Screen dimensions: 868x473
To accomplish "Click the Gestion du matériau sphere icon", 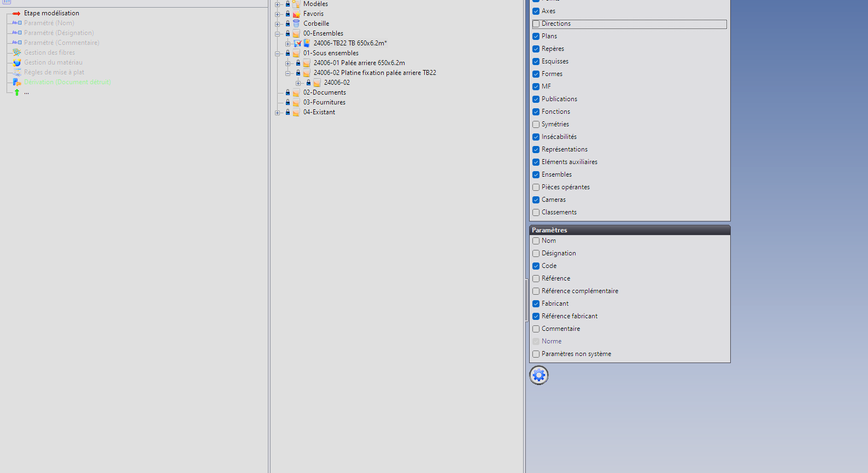I will point(17,62).
